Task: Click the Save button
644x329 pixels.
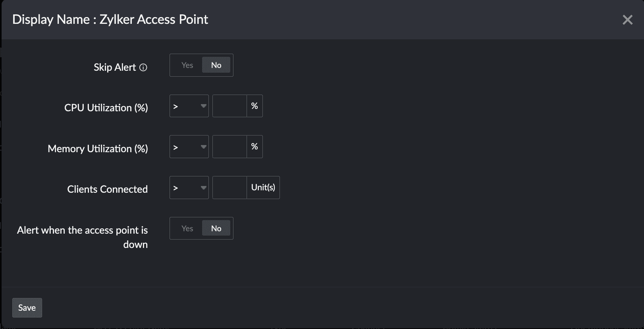Action: pos(27,308)
